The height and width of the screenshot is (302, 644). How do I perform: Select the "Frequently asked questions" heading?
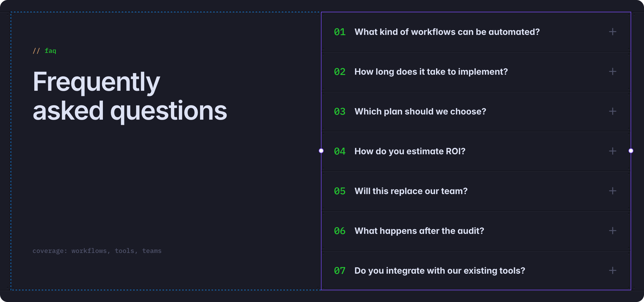130,96
